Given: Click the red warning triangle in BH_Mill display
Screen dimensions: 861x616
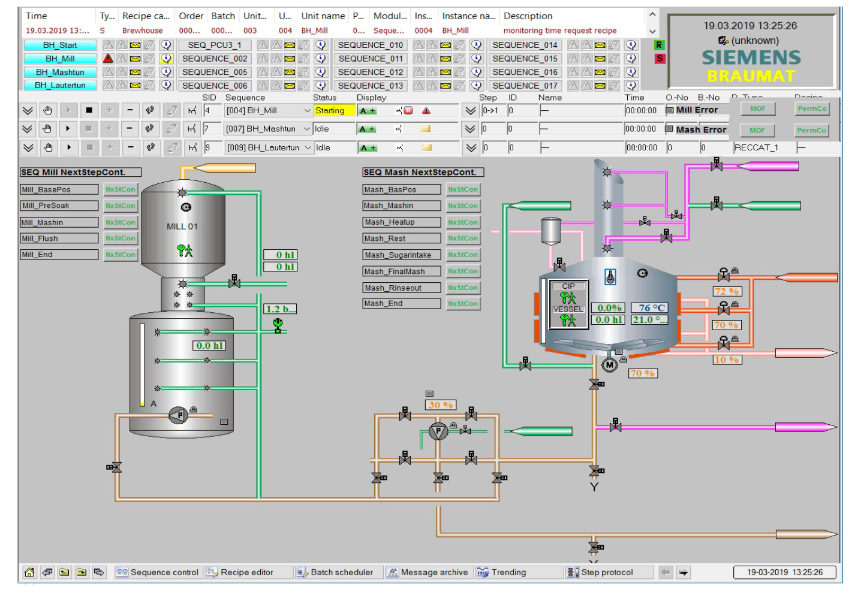Looking at the screenshot, I should coord(426,110).
